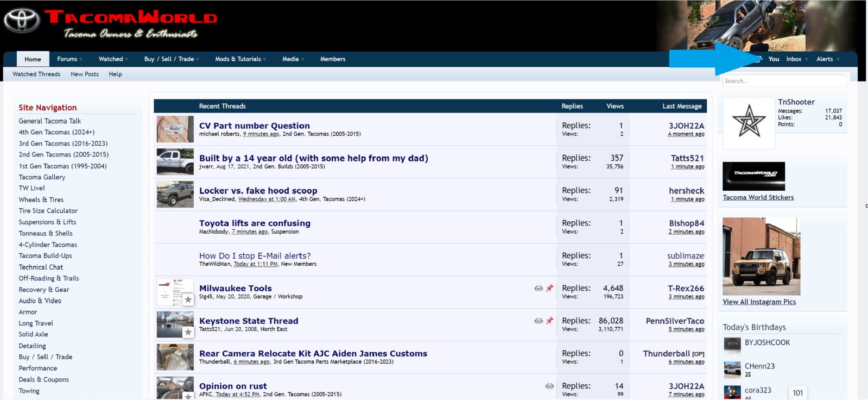This screenshot has width=868, height=400.
Task: Open Keystone State Thread title
Action: pyautogui.click(x=249, y=321)
